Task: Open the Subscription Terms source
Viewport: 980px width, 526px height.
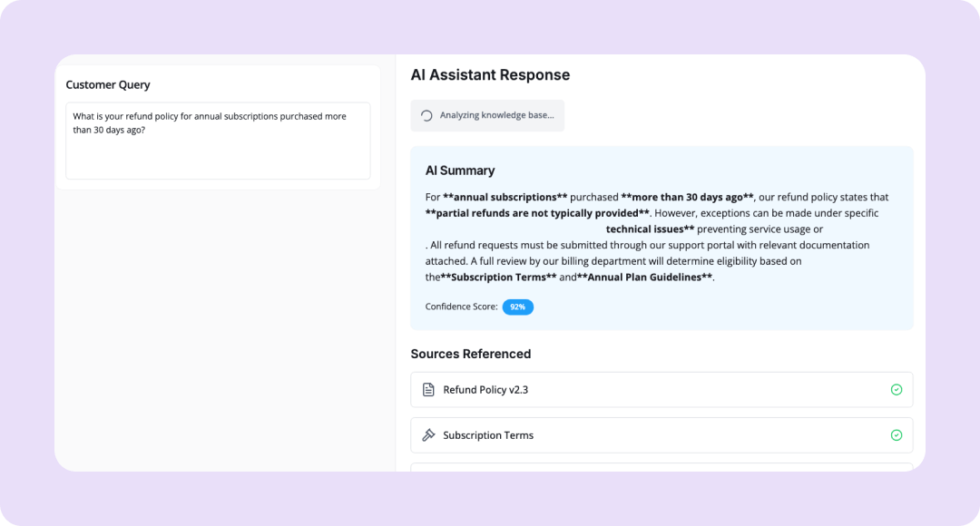Action: [x=488, y=435]
